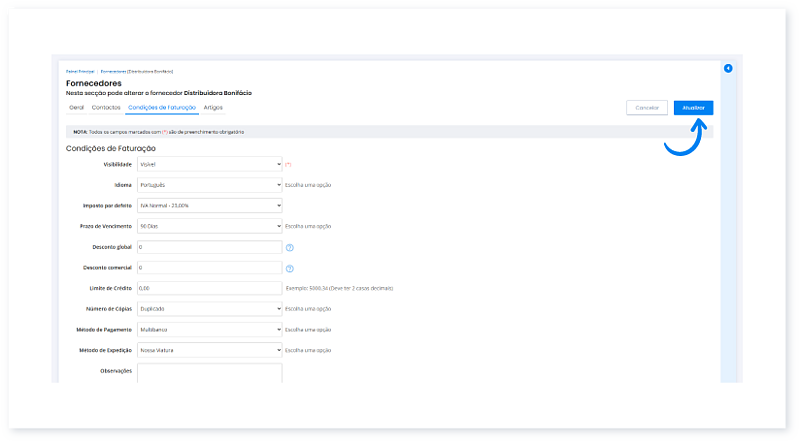Expand the Número de Cópias dropdown

click(x=209, y=309)
